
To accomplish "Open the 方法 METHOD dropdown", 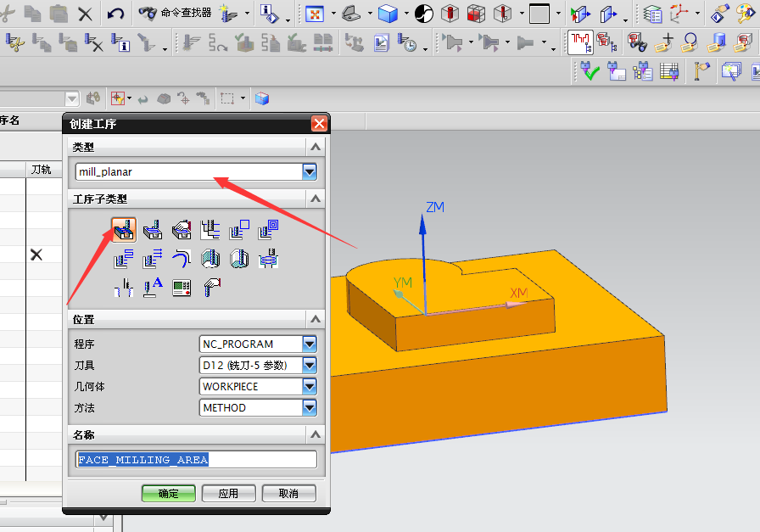I will point(310,408).
